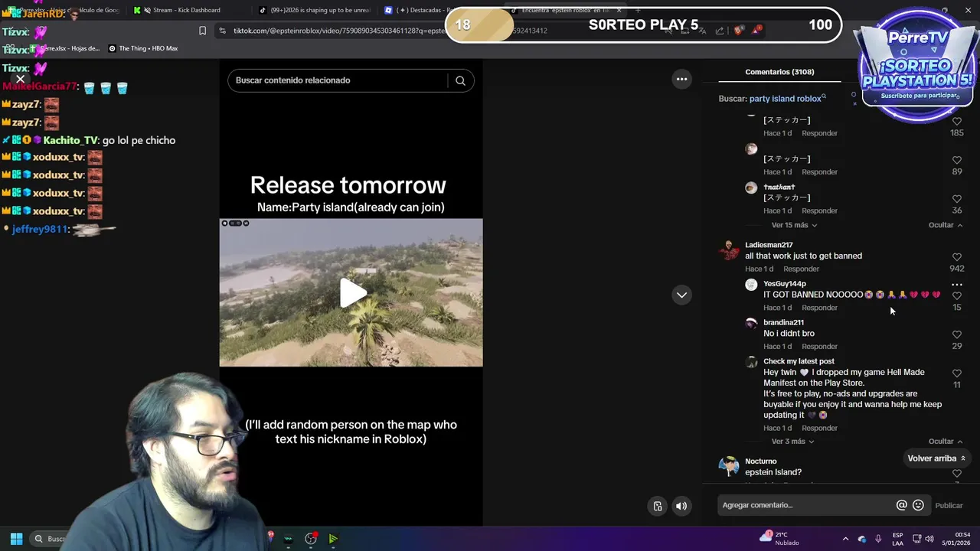Screen dimensions: 980x551
Task: Open the Windows Start menu
Action: [x=16, y=539]
